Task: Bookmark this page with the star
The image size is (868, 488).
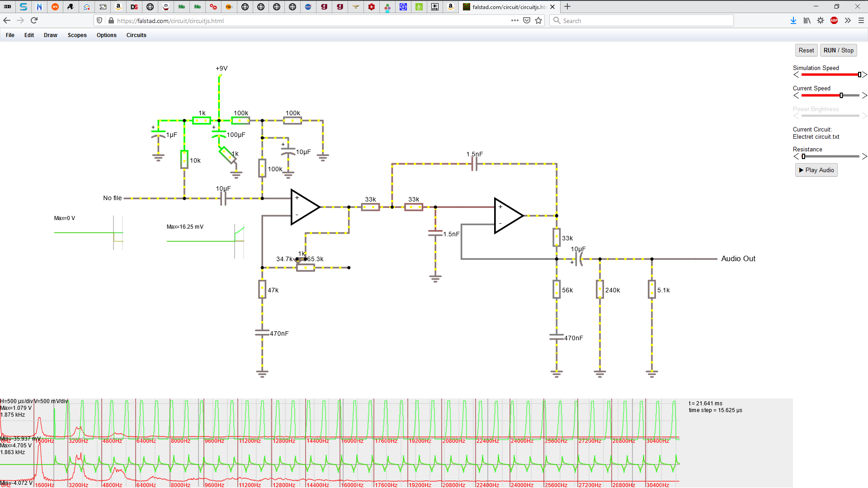Action: (538, 20)
